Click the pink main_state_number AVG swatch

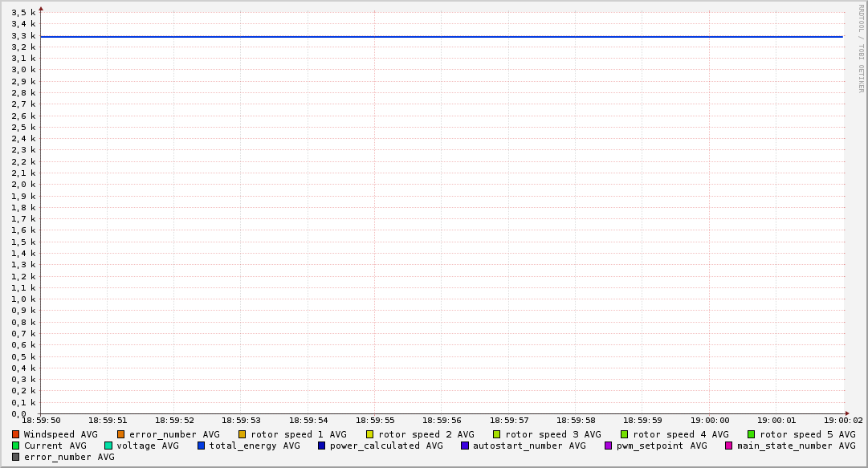click(729, 446)
